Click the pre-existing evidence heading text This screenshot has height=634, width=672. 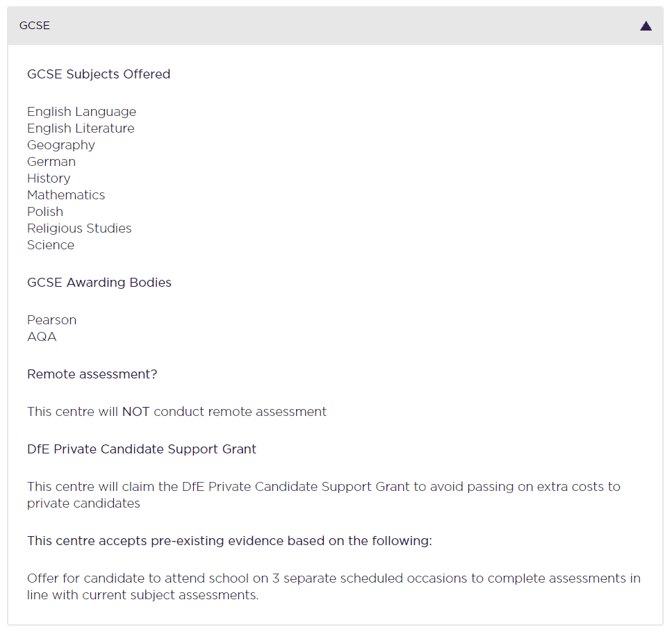[x=229, y=541]
